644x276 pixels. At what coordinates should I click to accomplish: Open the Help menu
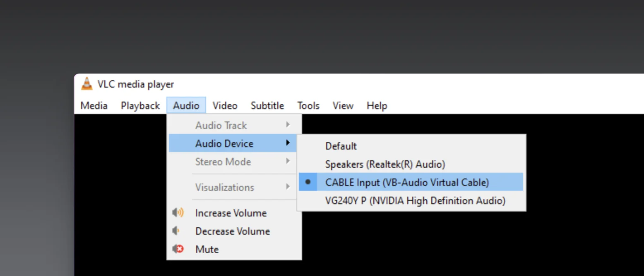point(377,106)
